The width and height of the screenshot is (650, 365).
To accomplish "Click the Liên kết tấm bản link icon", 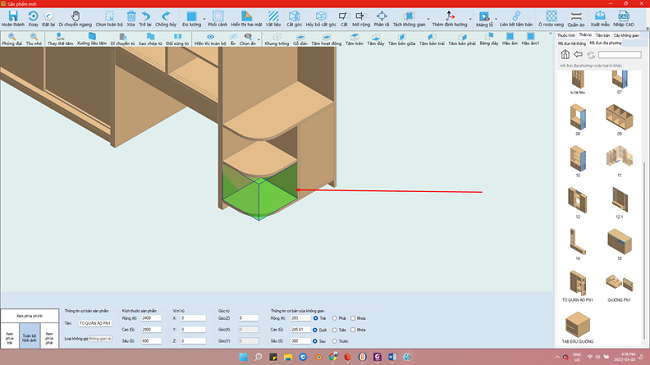I will (x=516, y=19).
